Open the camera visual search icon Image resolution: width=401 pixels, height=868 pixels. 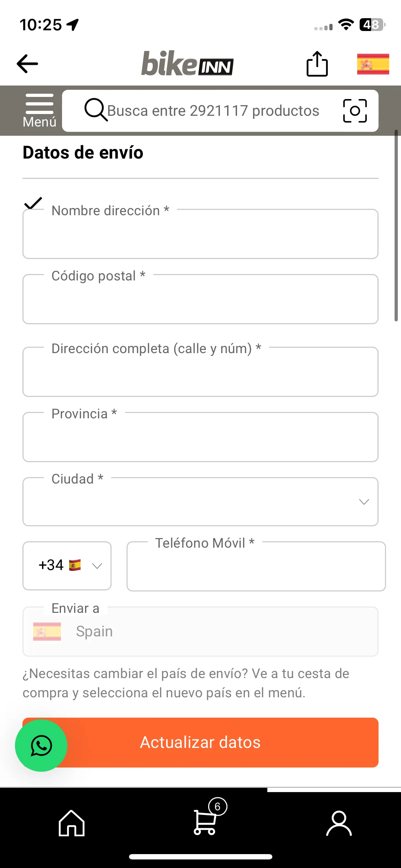coord(355,111)
